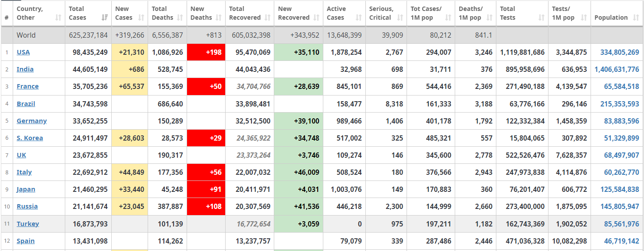644x251 pixels.
Task: Sort by the Country, Other column sort icon
Action: [x=58, y=18]
